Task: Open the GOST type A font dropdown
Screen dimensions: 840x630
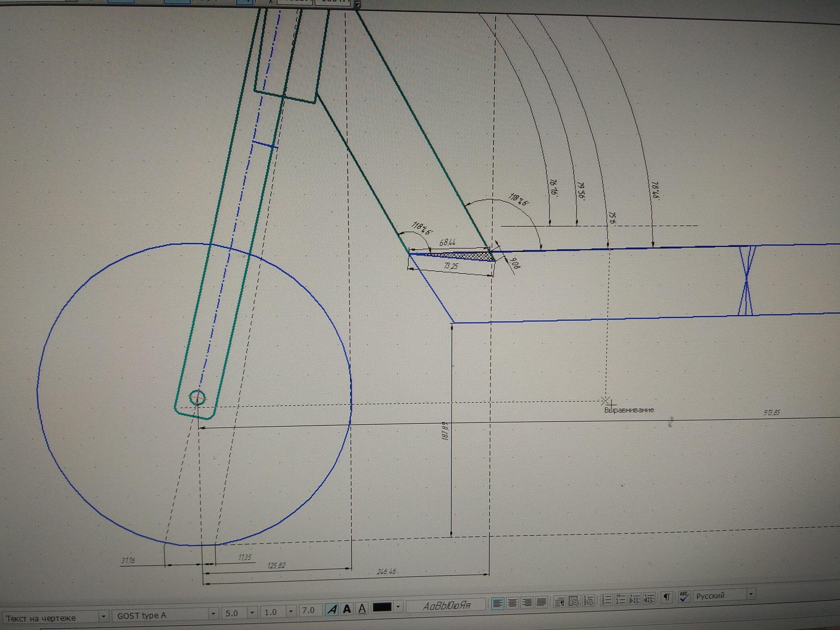Action: tap(213, 614)
